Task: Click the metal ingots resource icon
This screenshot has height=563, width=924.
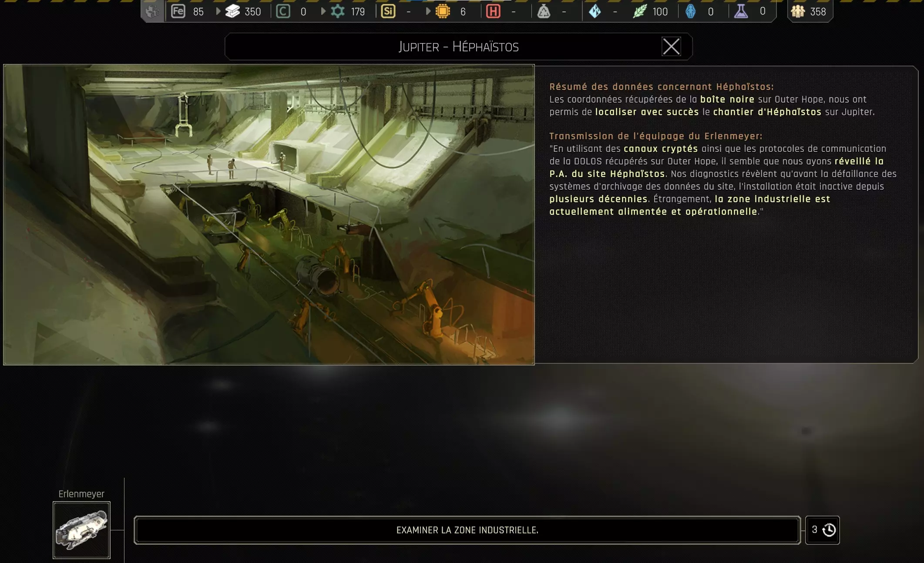Action: (x=232, y=11)
